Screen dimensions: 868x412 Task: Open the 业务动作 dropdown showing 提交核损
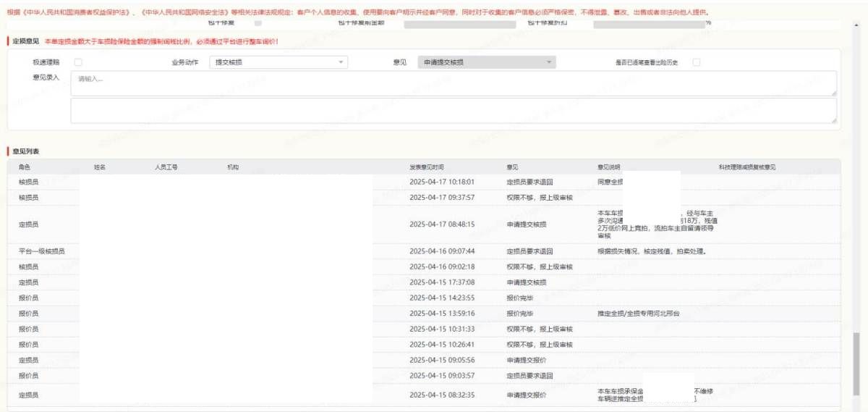point(279,62)
